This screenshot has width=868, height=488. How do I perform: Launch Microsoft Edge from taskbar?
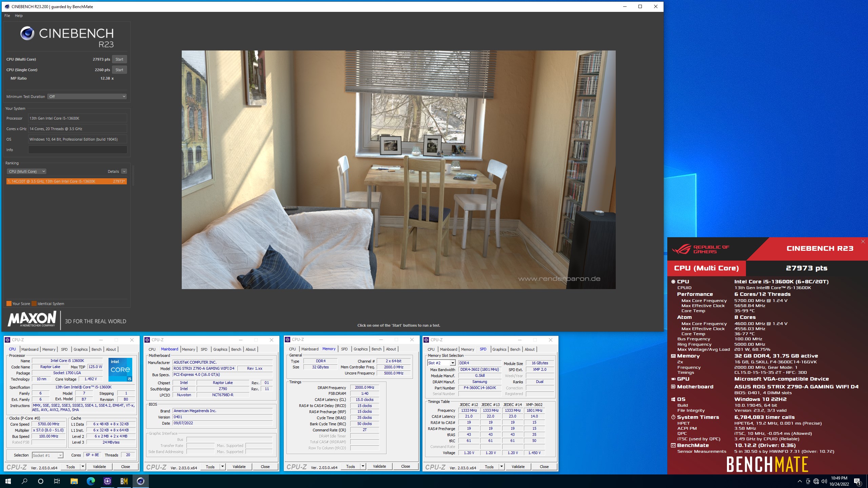(x=91, y=481)
